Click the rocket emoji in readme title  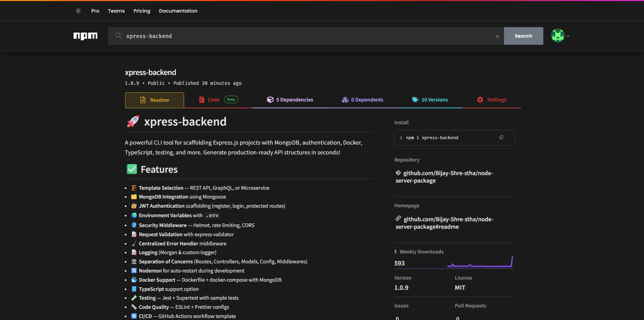click(x=133, y=121)
